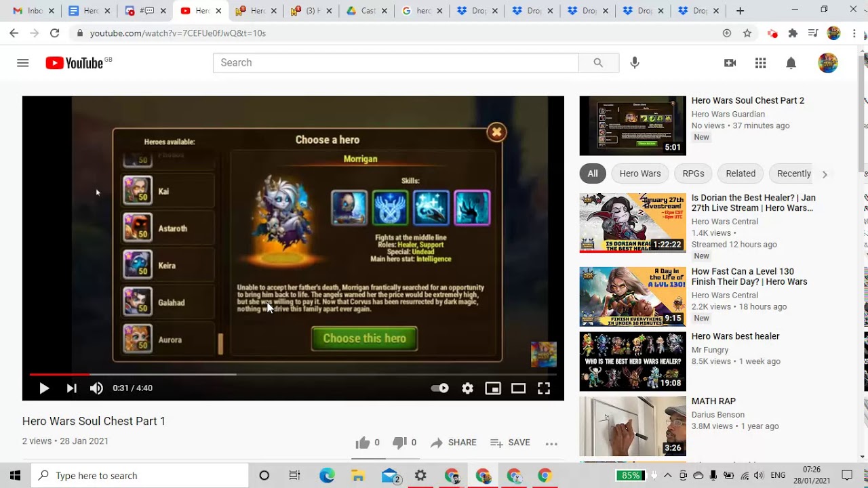The width and height of the screenshot is (868, 488).
Task: Seek on the video progress bar
Action: pyautogui.click(x=293, y=374)
